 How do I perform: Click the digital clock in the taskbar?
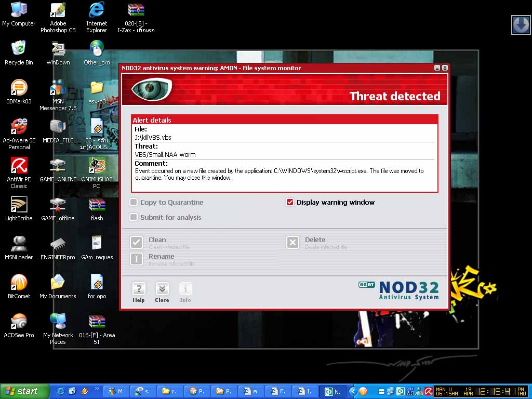pos(482,392)
